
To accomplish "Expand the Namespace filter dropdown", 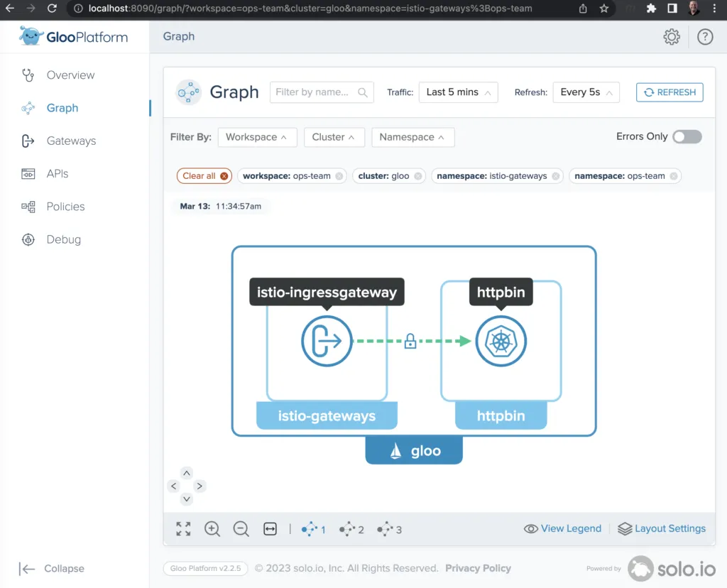I will [412, 137].
